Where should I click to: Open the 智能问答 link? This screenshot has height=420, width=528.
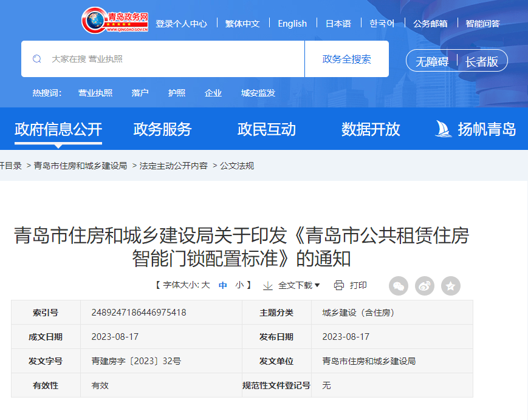(x=482, y=24)
